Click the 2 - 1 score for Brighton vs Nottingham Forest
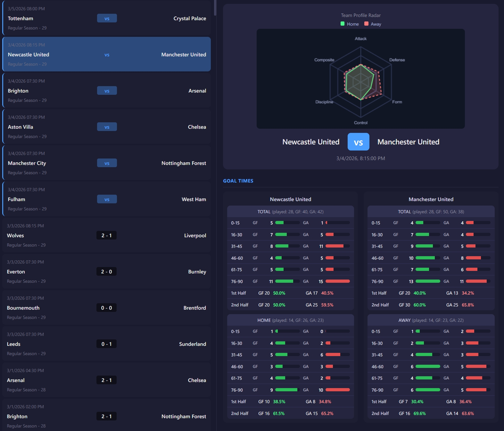Screen dimensions: 504x431 [107, 416]
